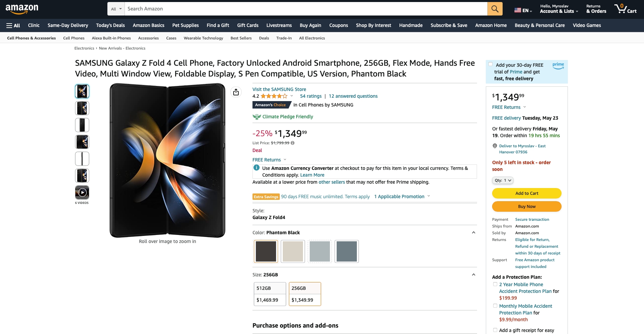
Task: Click the Add to Cart button
Action: tap(527, 193)
